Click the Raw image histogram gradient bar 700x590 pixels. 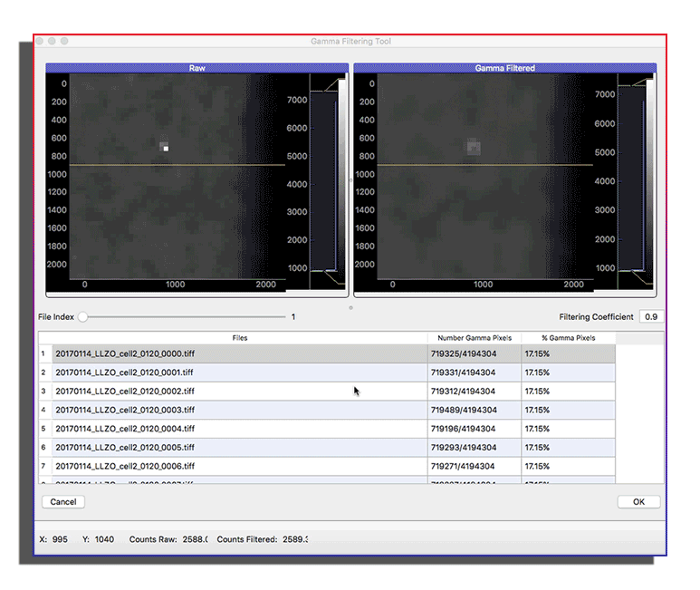pyautogui.click(x=341, y=181)
